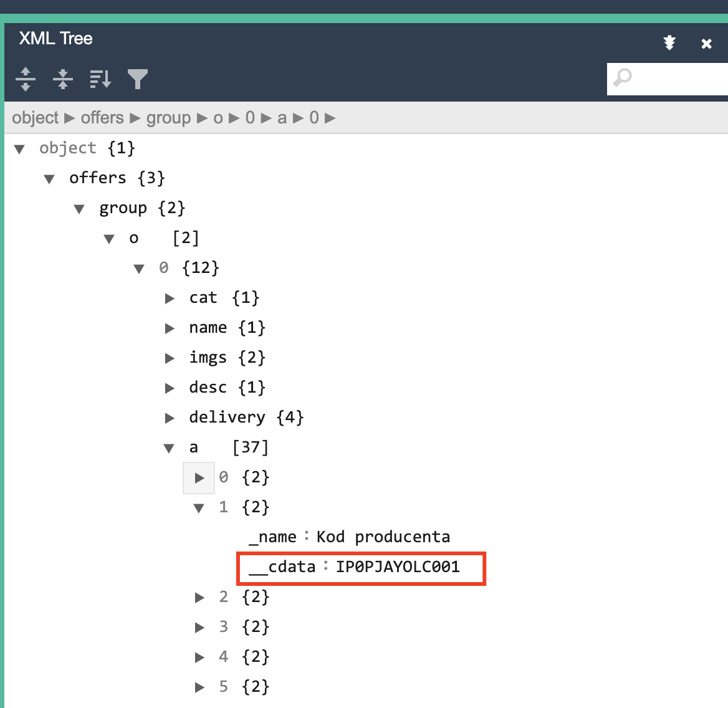Collapse the object {1} root node

pos(19,149)
